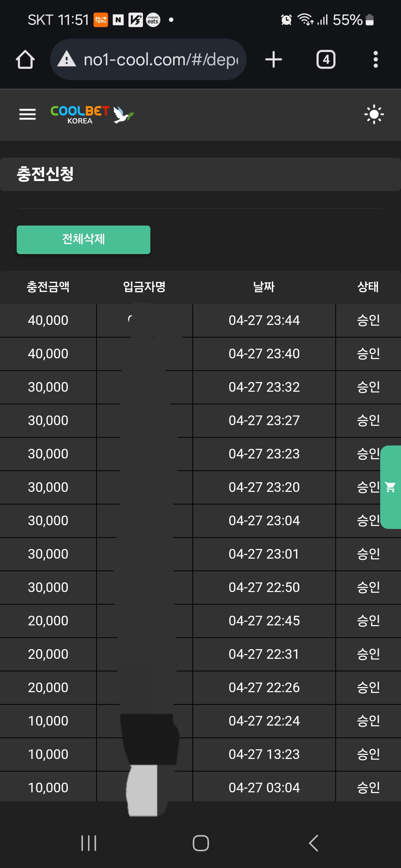Tap the 날짜 column header

click(264, 287)
